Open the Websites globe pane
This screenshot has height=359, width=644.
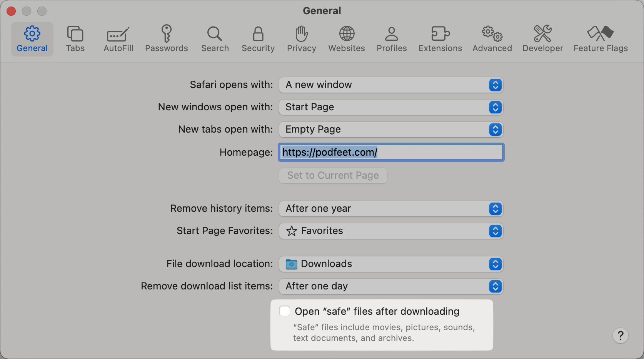(x=346, y=39)
